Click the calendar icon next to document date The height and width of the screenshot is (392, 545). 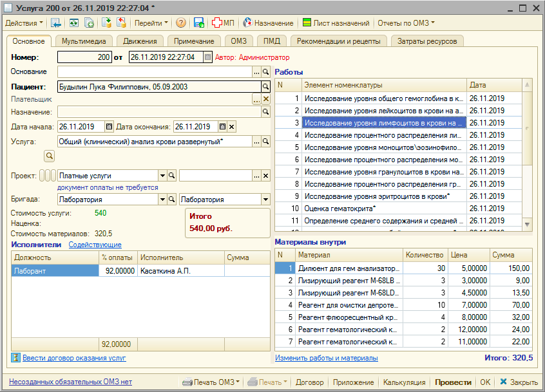pos(207,57)
